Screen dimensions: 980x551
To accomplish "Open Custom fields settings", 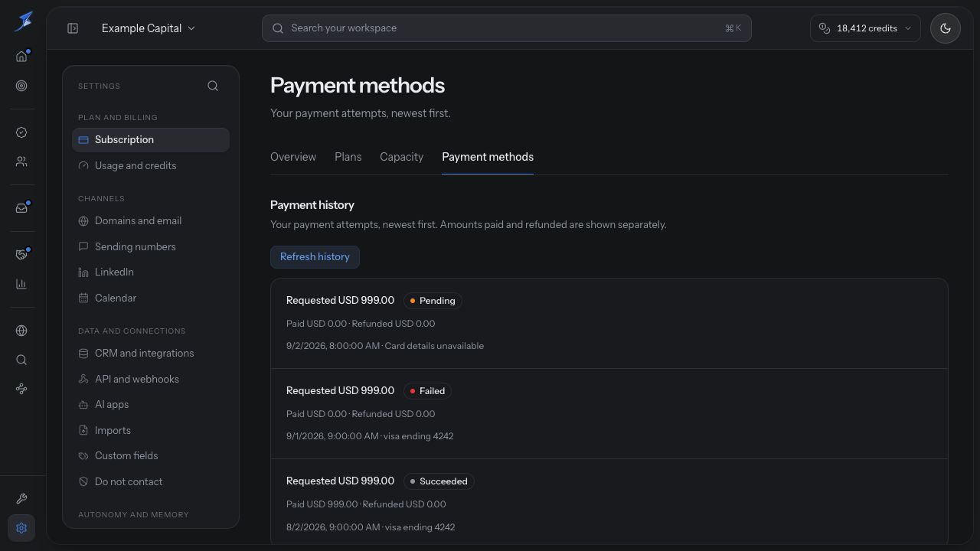I will click(151, 456).
